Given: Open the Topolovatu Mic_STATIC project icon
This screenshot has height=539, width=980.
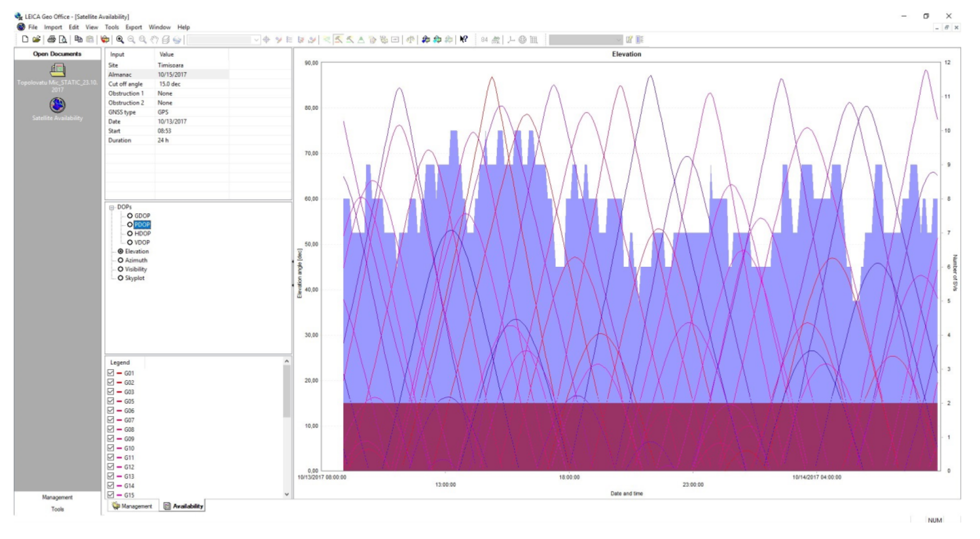Looking at the screenshot, I should 58,71.
